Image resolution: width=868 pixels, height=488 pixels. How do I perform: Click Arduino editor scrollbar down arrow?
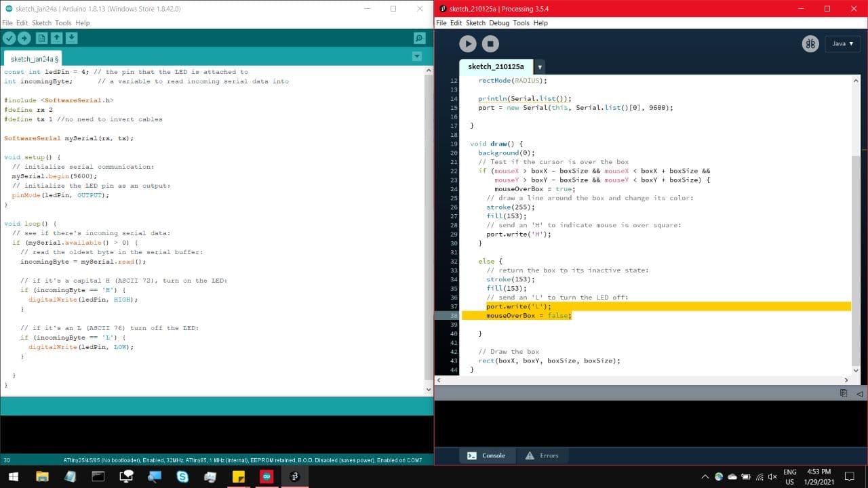428,390
